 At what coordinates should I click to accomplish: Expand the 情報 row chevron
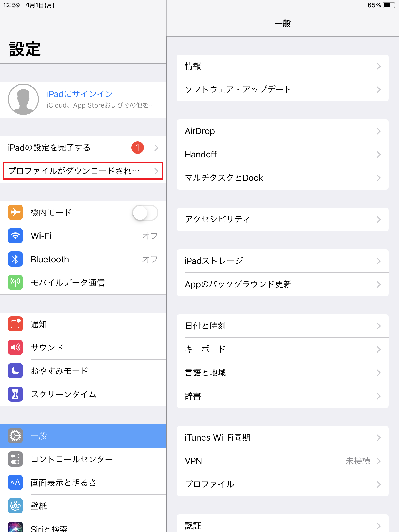pos(379,66)
